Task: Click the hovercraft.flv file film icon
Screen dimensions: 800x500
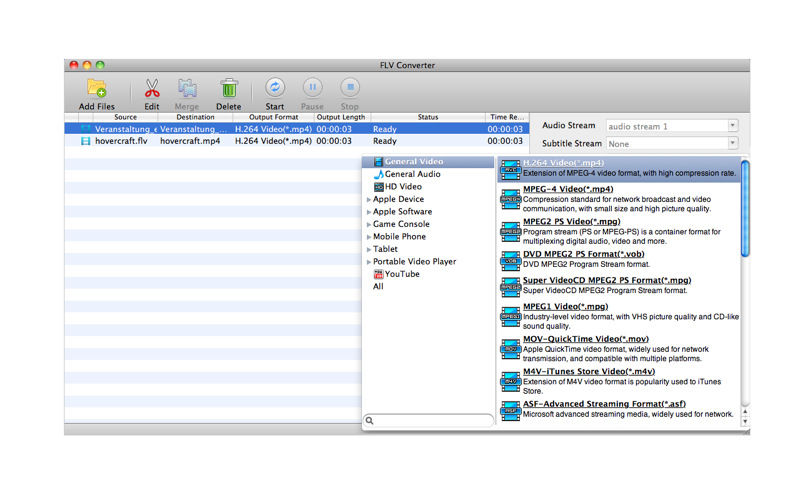Action: 86,141
